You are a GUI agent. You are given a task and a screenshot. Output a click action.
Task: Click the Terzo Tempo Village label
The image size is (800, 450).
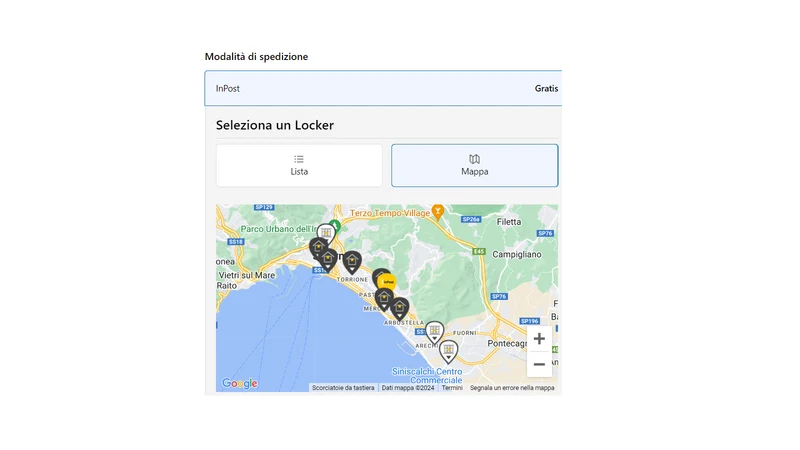tap(390, 213)
